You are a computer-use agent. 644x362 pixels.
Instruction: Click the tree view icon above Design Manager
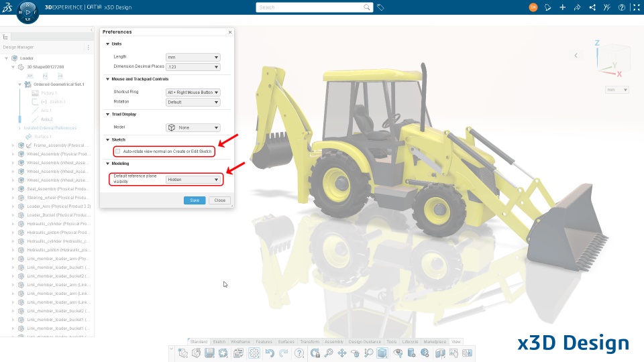tap(5, 37)
